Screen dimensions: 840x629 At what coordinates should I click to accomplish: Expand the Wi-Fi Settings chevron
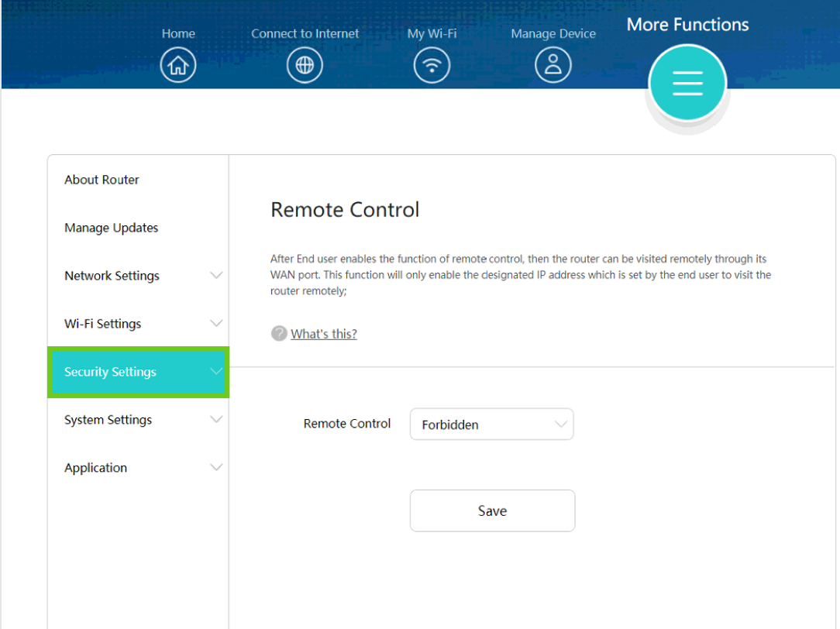(216, 324)
